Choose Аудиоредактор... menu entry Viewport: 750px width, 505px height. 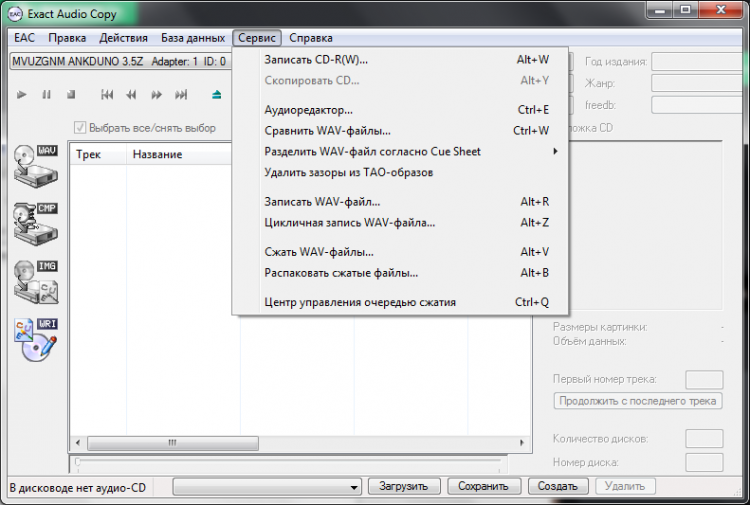tap(401, 110)
